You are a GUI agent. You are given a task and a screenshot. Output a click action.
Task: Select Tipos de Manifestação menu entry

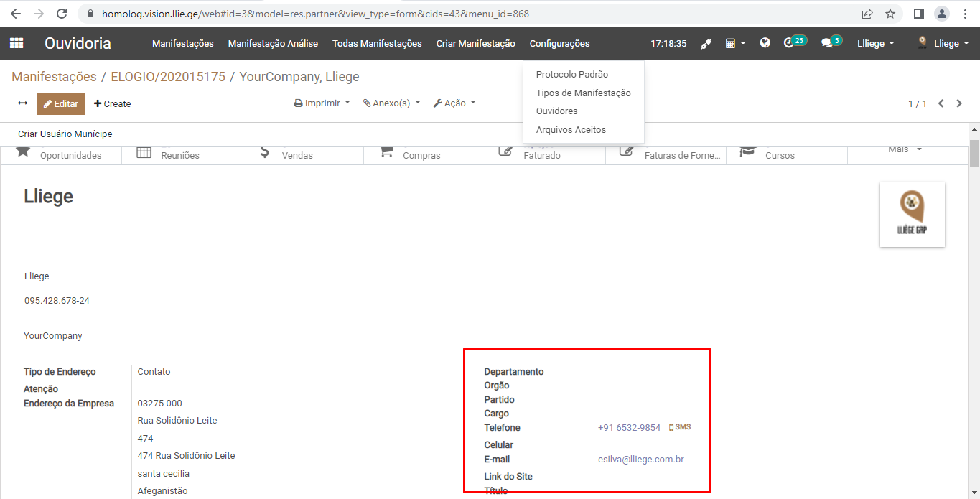coord(583,93)
